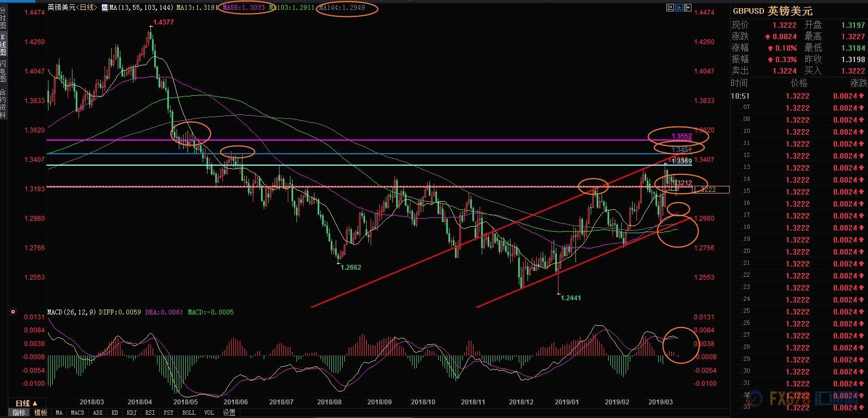Click the 1.2662 low price marker
The height and width of the screenshot is (418, 868).
[x=351, y=268]
